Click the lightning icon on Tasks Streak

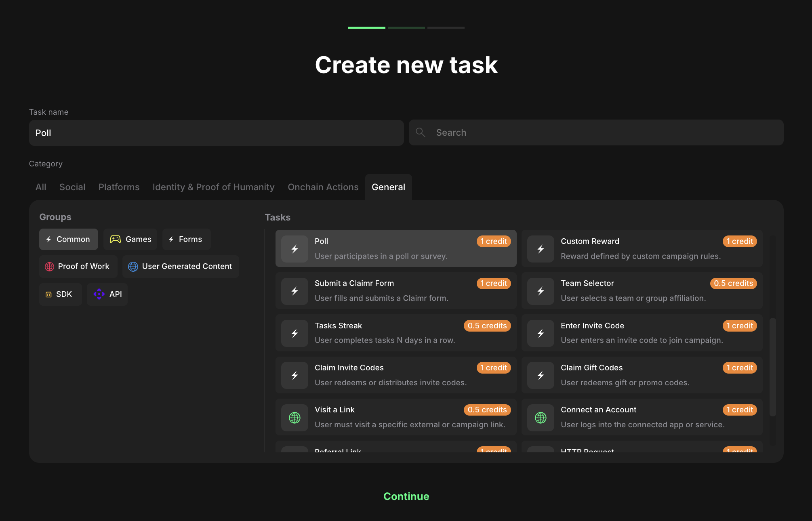295,333
